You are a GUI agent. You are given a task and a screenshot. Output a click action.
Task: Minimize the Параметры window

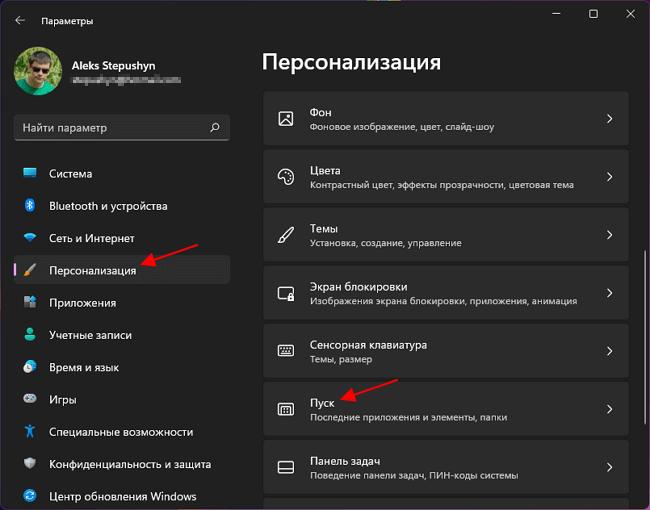coord(556,14)
